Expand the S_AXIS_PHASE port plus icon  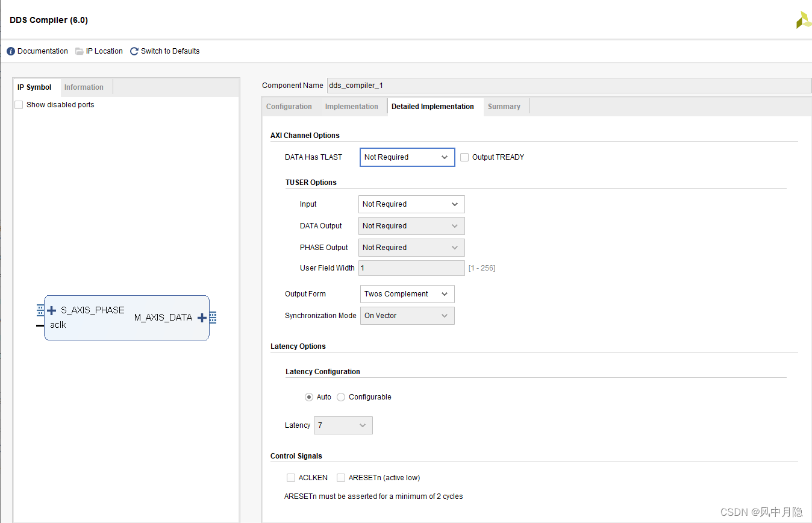click(52, 310)
